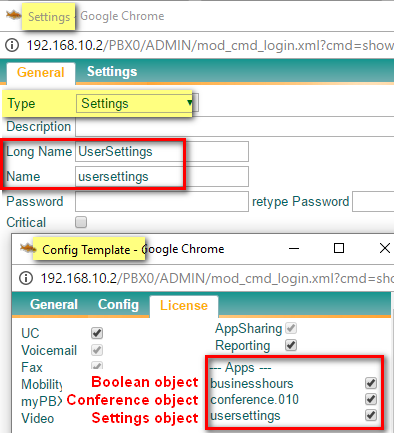Screen dimensions: 394x433
Task: Click Name field containing usersettings
Action: [x=162, y=177]
